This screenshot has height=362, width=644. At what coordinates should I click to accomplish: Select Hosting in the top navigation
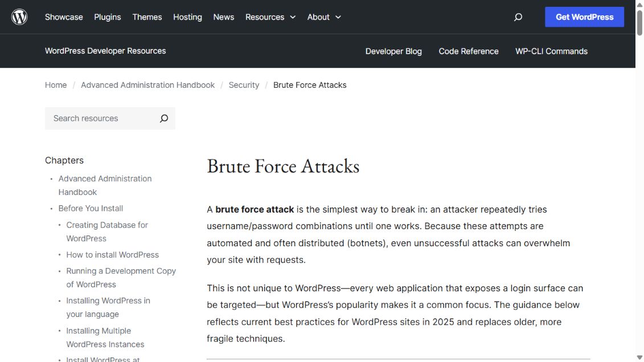(x=187, y=17)
